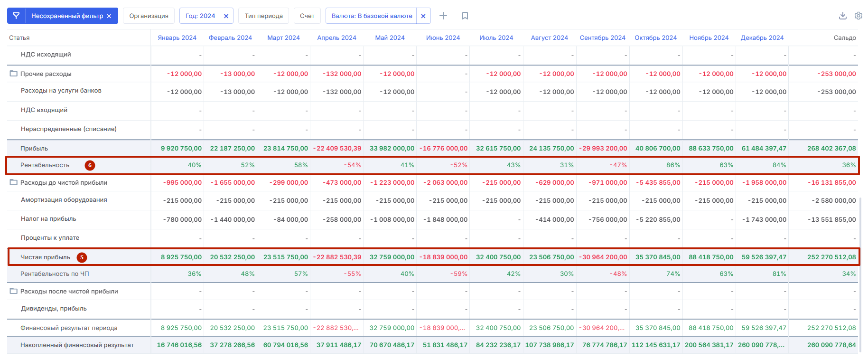Click accumulated result 16 746 016,56
The width and height of the screenshot is (868, 359).
tap(179, 345)
